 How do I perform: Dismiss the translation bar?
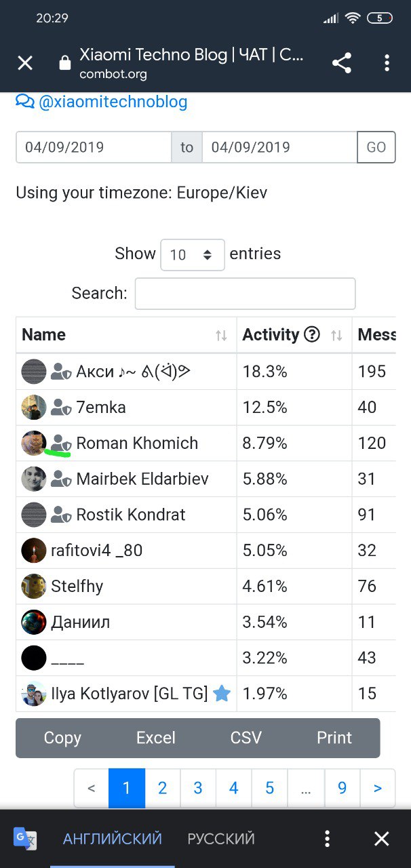click(382, 839)
